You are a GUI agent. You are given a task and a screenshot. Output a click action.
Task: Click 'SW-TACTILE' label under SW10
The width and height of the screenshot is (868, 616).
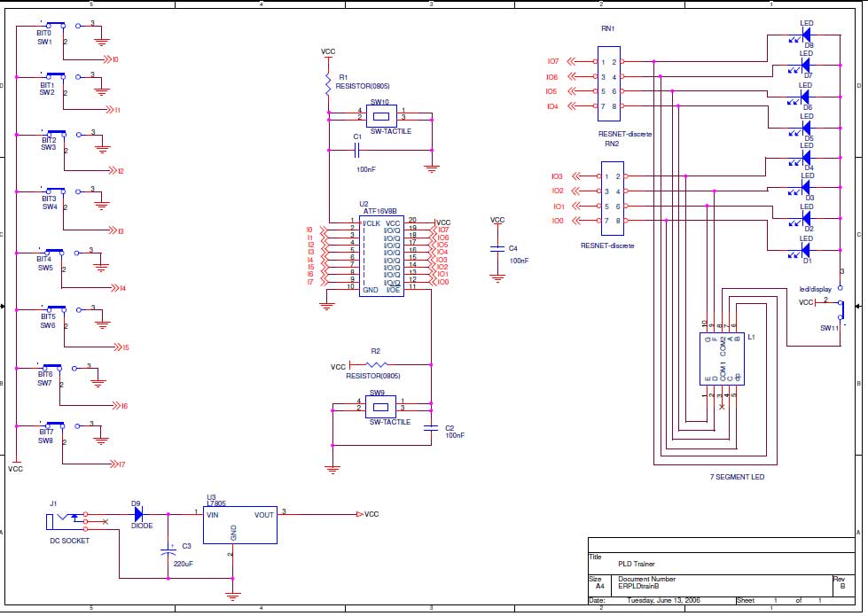(x=391, y=131)
